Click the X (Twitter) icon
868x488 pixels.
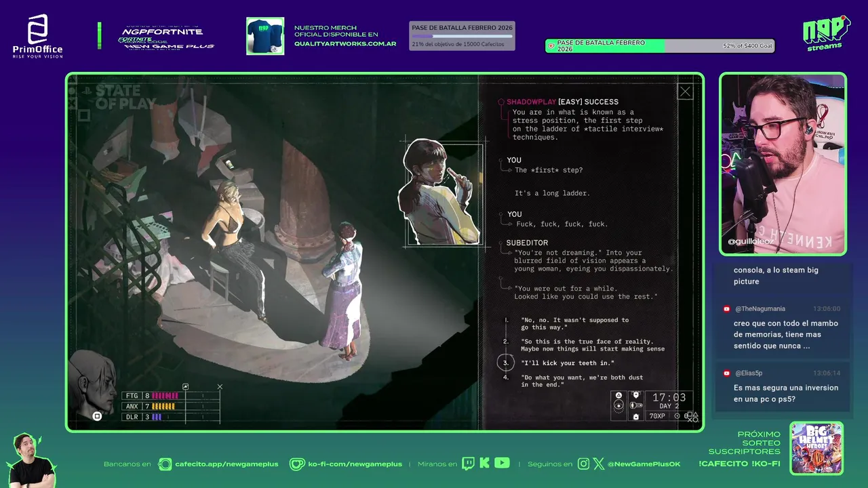click(x=599, y=464)
